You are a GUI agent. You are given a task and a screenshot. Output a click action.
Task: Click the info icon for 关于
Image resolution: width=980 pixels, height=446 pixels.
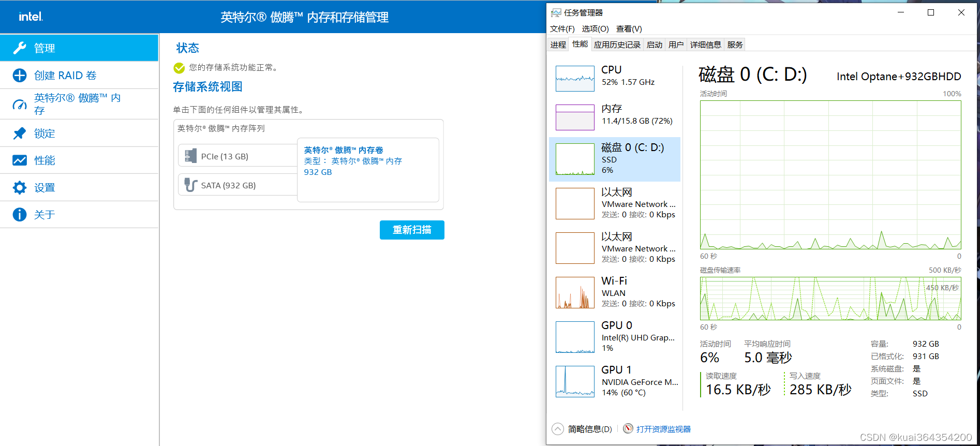(20, 214)
